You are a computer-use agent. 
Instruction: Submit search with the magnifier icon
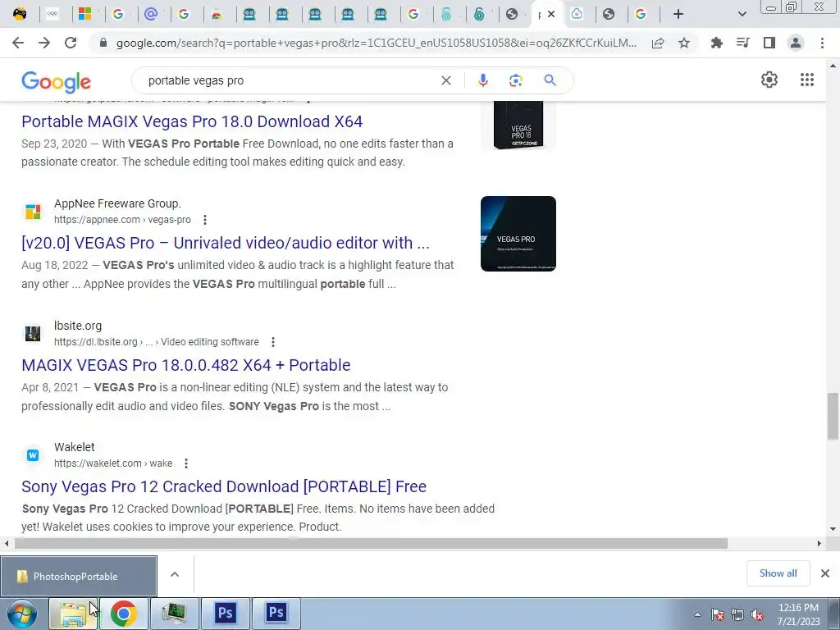click(x=550, y=80)
